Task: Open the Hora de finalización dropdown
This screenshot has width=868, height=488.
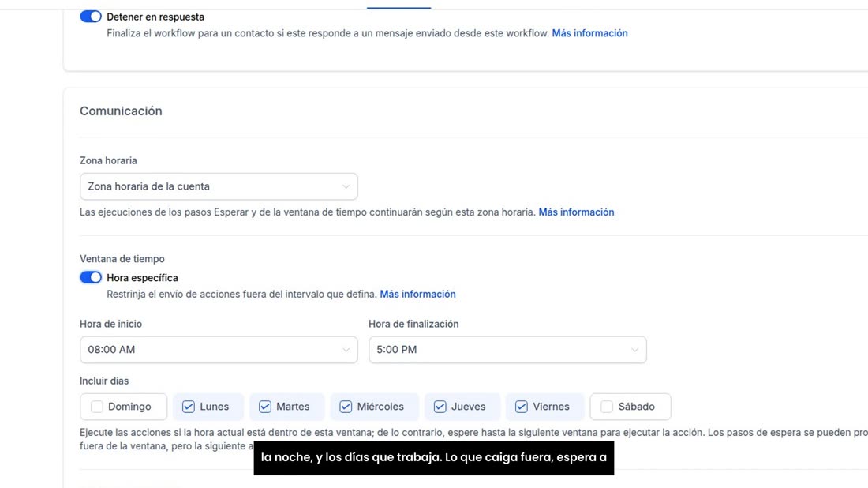Action: point(507,350)
